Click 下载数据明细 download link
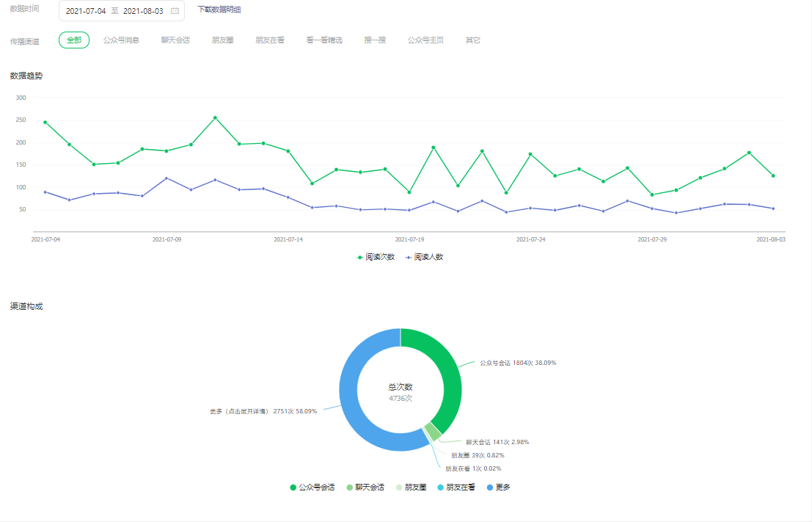The width and height of the screenshot is (812, 522). pos(219,10)
